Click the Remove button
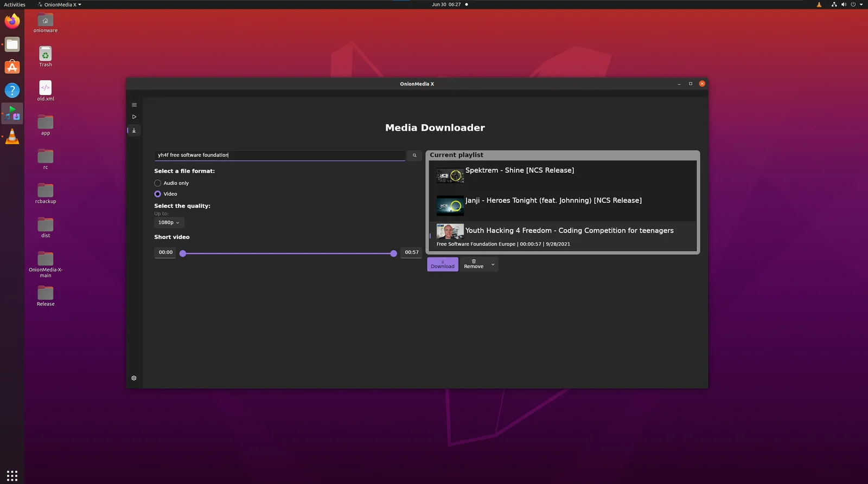Screen dimensions: 868x484 click(474, 264)
